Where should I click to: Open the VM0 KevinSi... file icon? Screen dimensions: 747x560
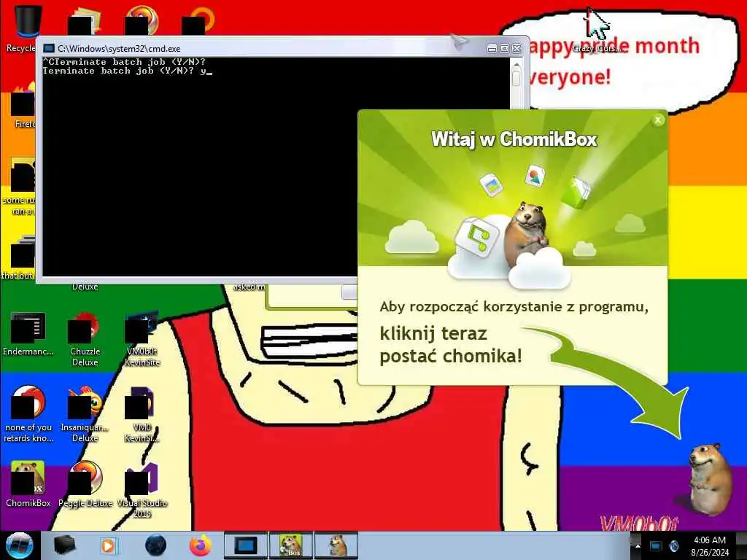[x=142, y=413]
